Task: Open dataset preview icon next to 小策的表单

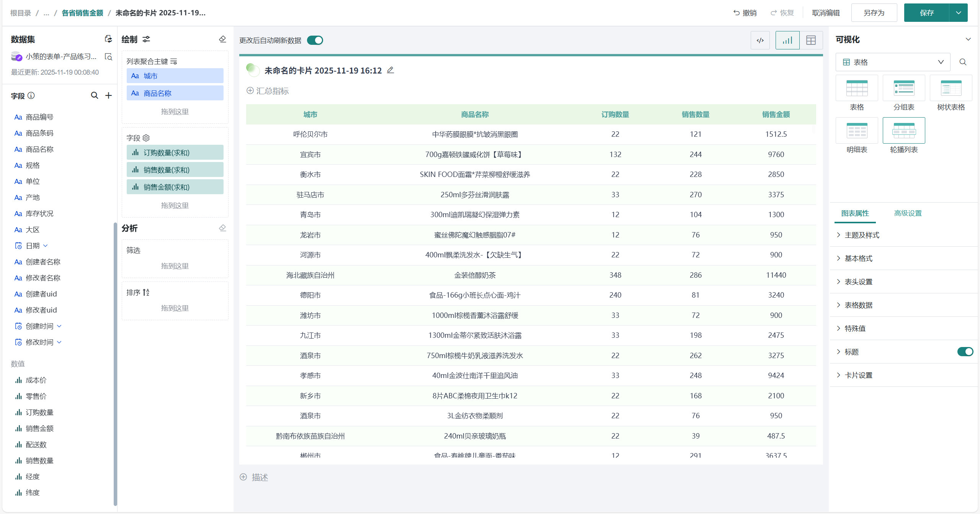Action: [x=109, y=57]
